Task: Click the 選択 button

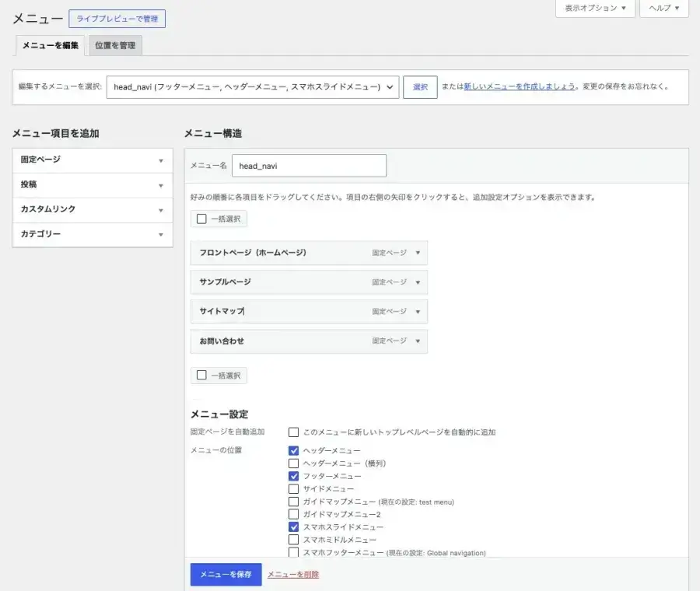Action: (420, 87)
